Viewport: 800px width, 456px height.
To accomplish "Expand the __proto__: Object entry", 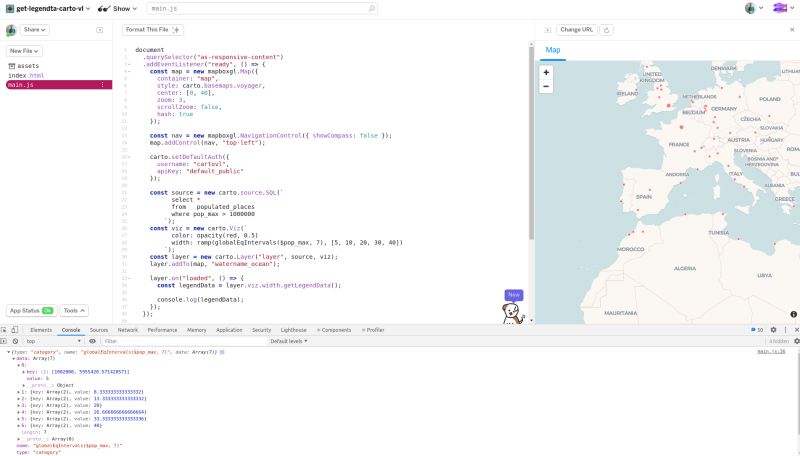I will pyautogui.click(x=23, y=386).
